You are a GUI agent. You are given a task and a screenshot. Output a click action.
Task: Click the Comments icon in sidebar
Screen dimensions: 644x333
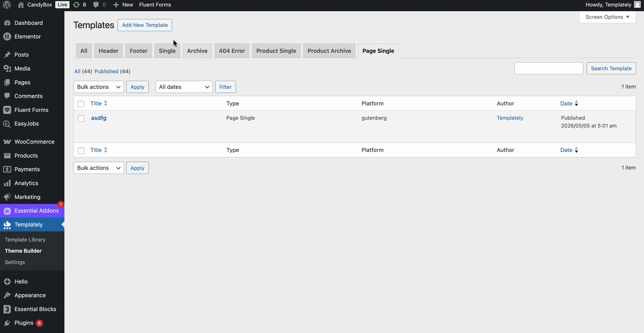click(x=7, y=96)
